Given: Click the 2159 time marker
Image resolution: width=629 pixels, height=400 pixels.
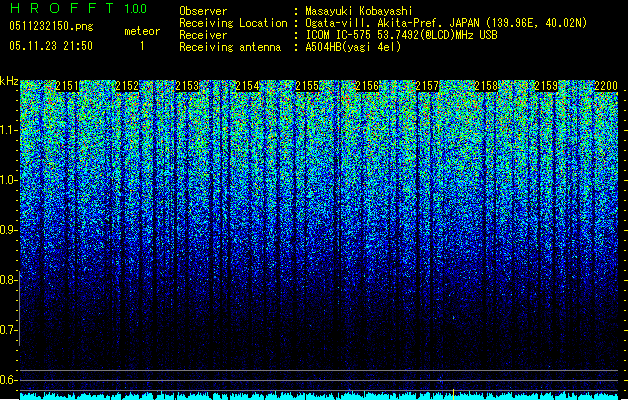Looking at the screenshot, I should pos(546,86).
